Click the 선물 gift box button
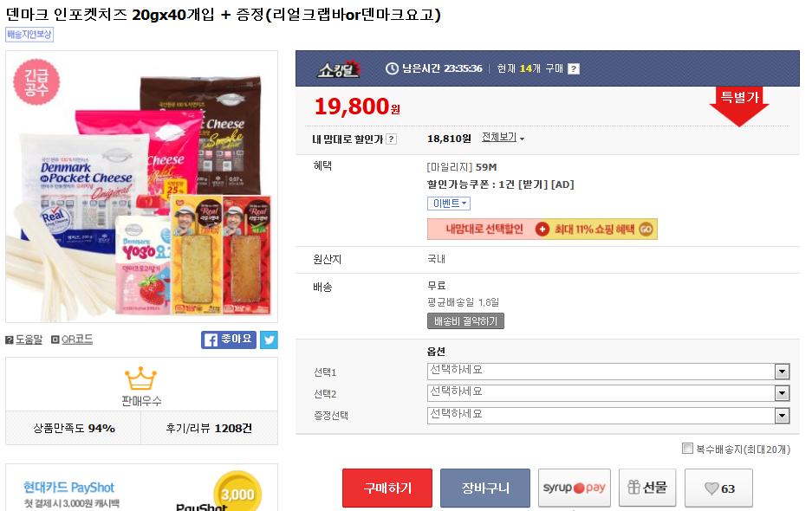812x511 pixels. [647, 488]
